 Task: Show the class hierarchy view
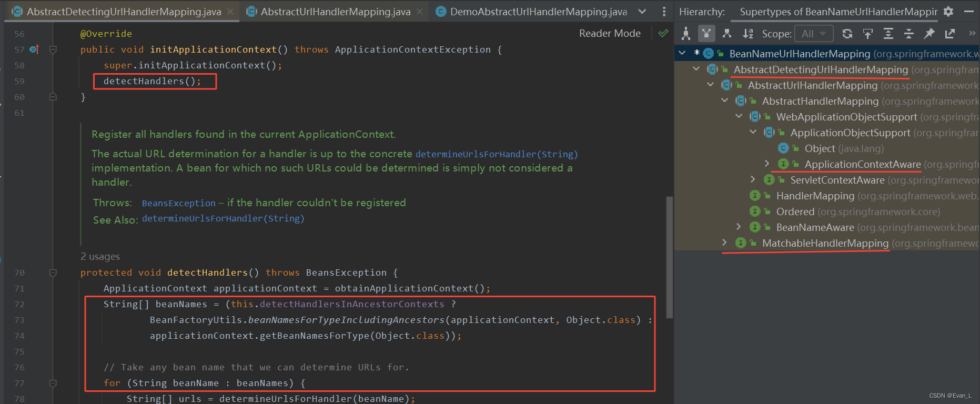click(x=686, y=34)
